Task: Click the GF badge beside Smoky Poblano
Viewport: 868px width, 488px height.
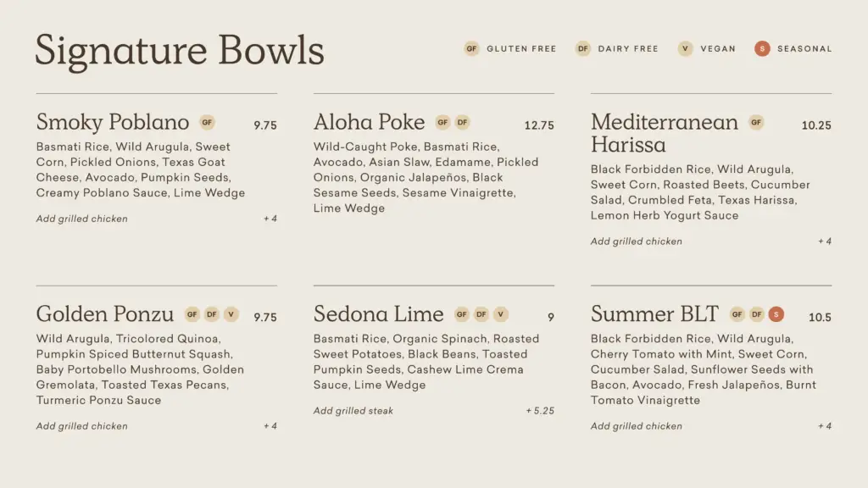Action: point(207,122)
